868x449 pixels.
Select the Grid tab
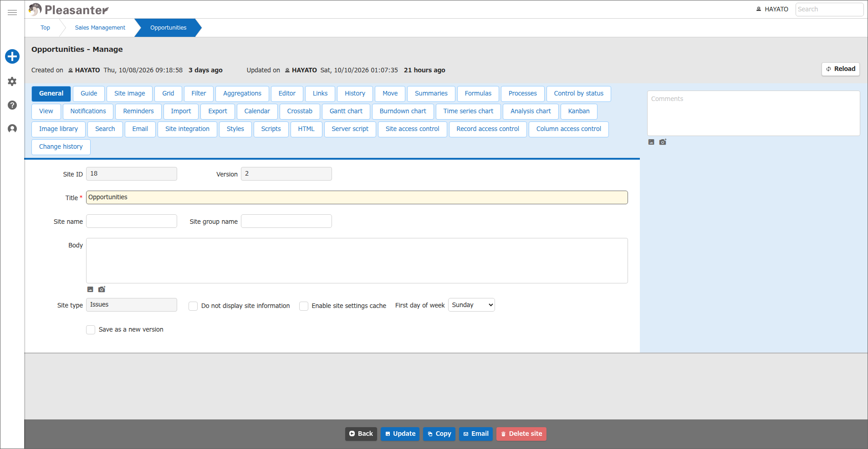coord(168,94)
